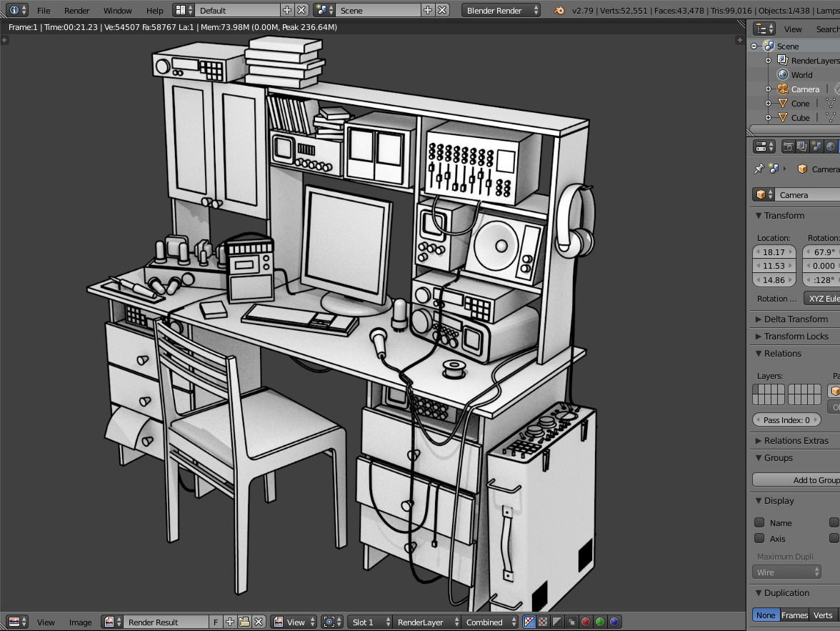Screen dimensions: 840x631
Task: Click the Blender logo icon
Action: (x=559, y=10)
